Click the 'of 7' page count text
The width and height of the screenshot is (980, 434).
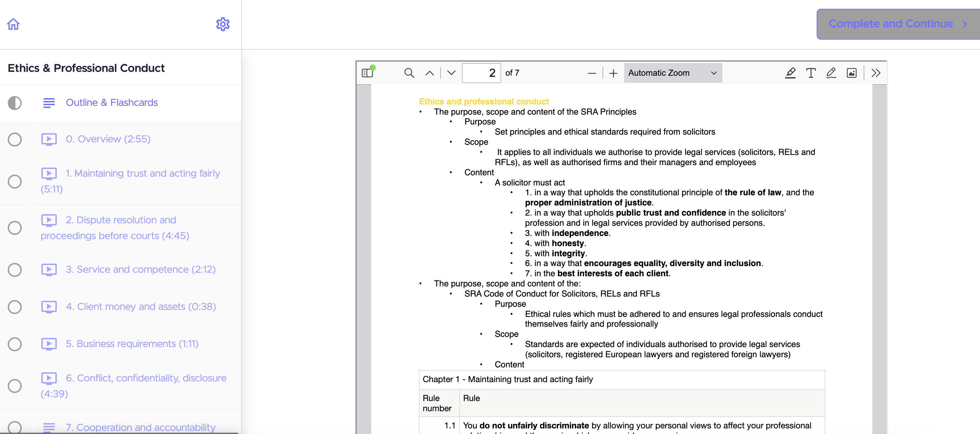click(512, 73)
